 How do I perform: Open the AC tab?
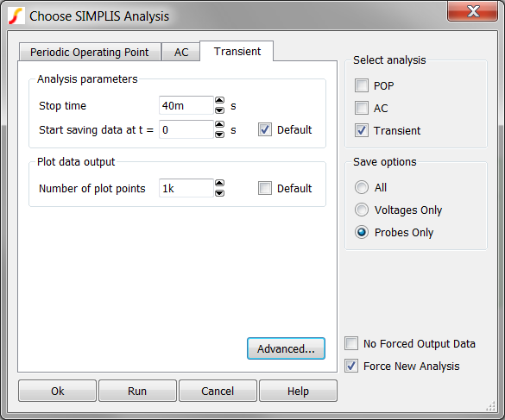181,52
